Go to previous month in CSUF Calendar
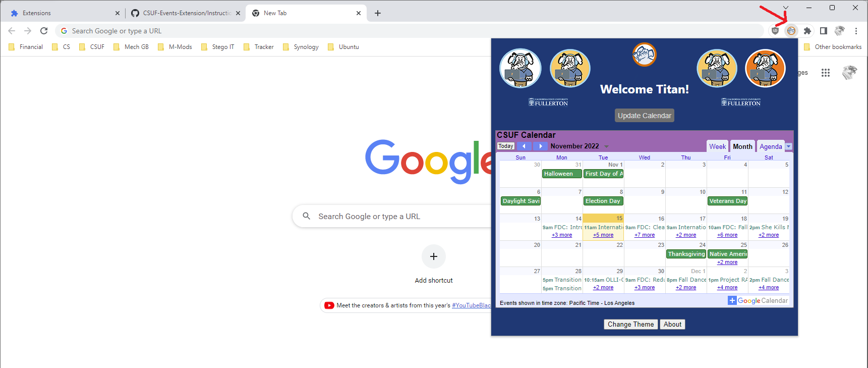Viewport: 868px width, 368px height. click(x=525, y=146)
